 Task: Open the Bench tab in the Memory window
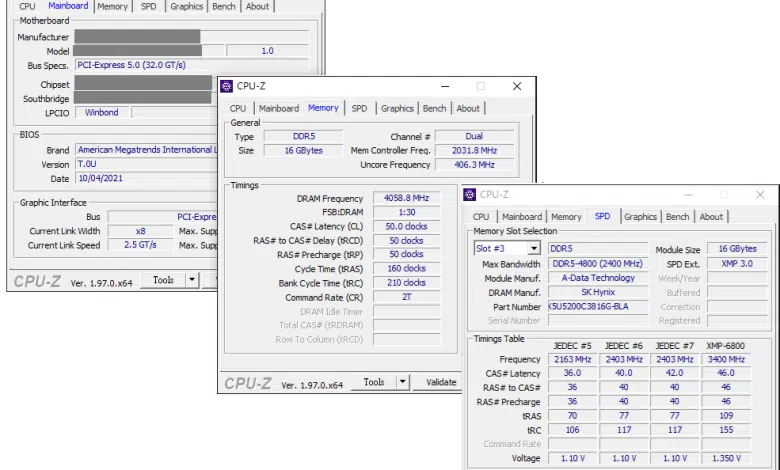(434, 108)
